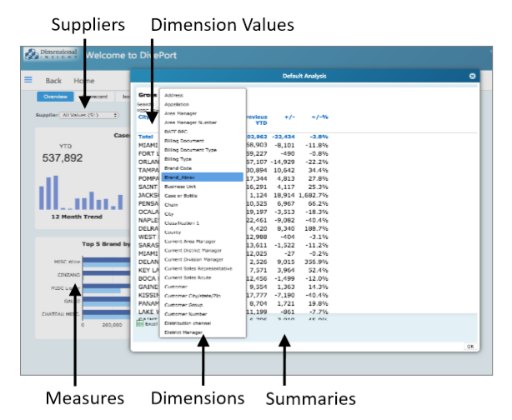Open the hamburger menu icon
512x420 pixels.
coord(28,80)
